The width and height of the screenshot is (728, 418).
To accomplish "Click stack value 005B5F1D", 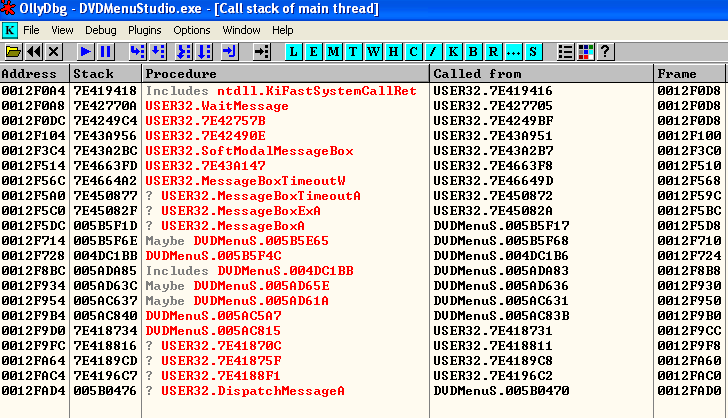I will [105, 226].
